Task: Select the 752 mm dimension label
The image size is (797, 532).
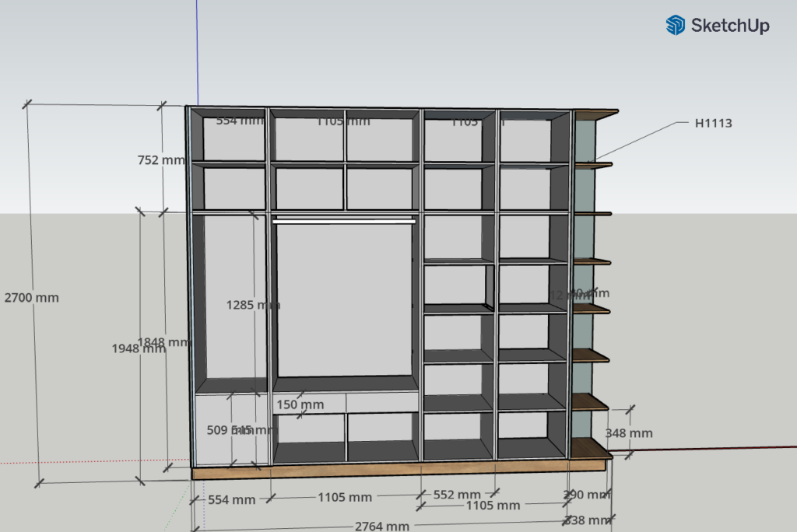Action: [x=161, y=160]
